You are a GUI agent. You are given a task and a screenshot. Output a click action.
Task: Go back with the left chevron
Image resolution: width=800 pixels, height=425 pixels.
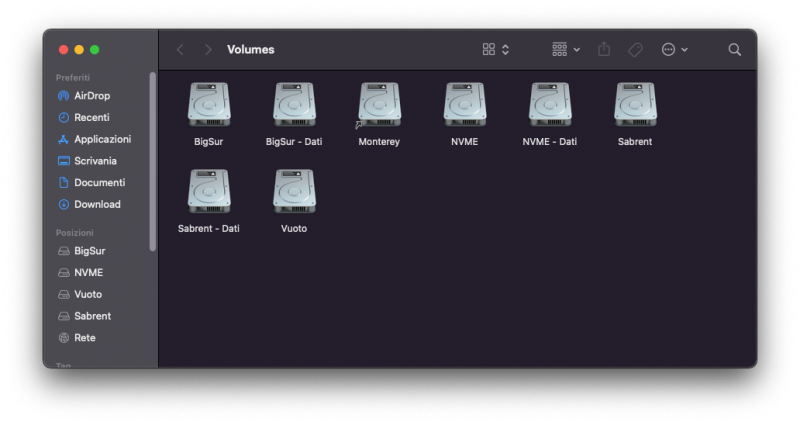coord(180,49)
